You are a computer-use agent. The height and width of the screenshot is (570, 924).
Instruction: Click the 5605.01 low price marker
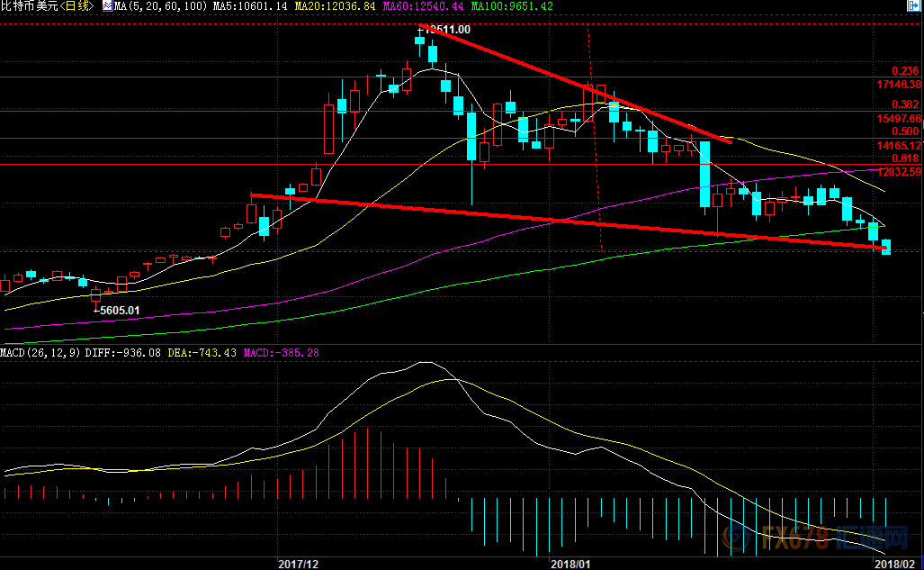click(x=117, y=311)
